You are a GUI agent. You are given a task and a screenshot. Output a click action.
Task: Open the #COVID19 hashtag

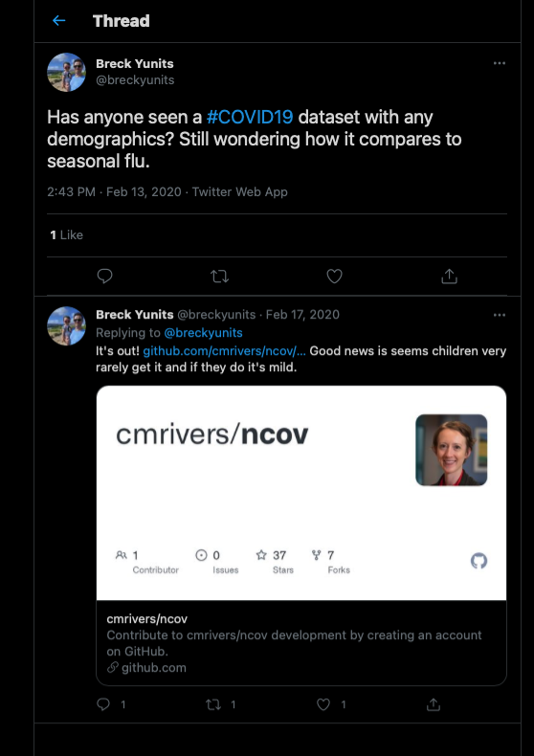[x=249, y=117]
